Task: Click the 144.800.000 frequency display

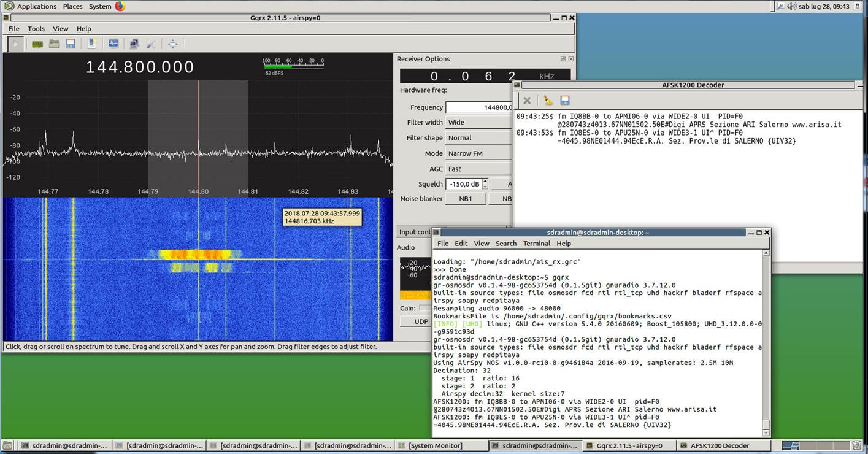Action: coord(140,67)
